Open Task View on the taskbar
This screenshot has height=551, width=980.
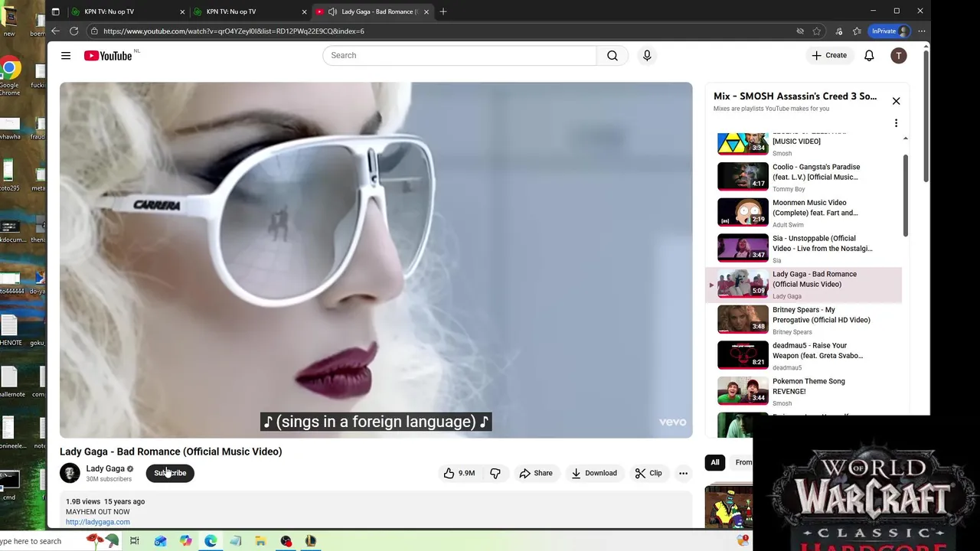point(135,541)
